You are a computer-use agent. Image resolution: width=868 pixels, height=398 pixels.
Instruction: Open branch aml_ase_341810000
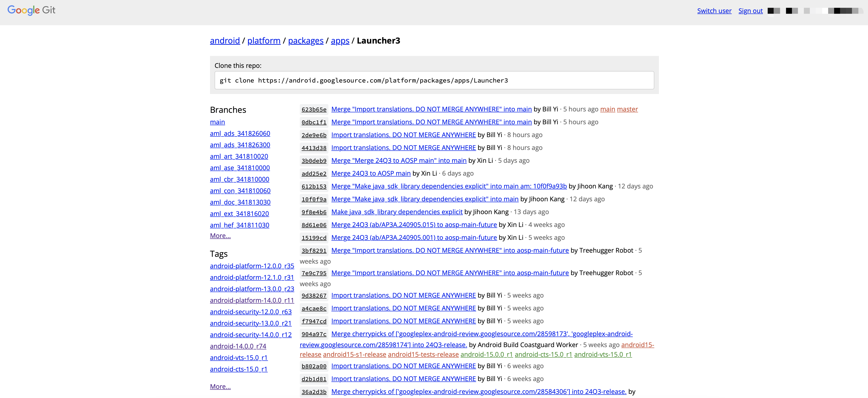[240, 168]
